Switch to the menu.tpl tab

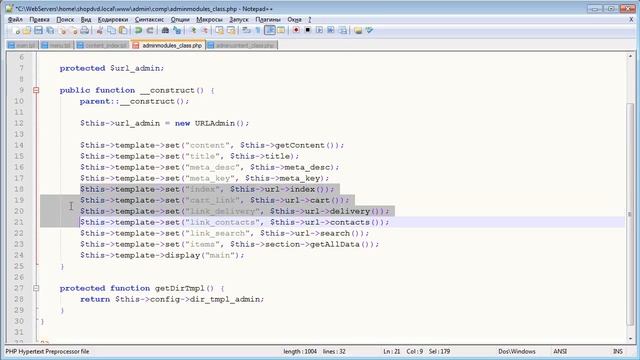(x=56, y=45)
